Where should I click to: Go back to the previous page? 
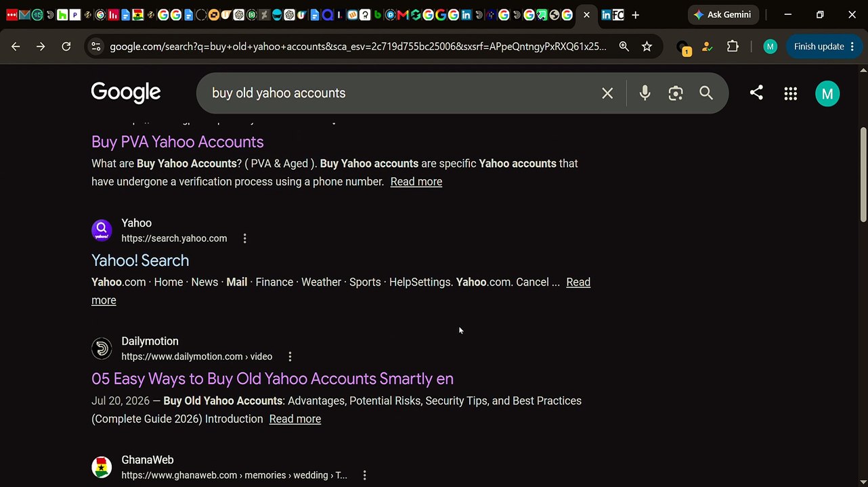click(x=16, y=47)
